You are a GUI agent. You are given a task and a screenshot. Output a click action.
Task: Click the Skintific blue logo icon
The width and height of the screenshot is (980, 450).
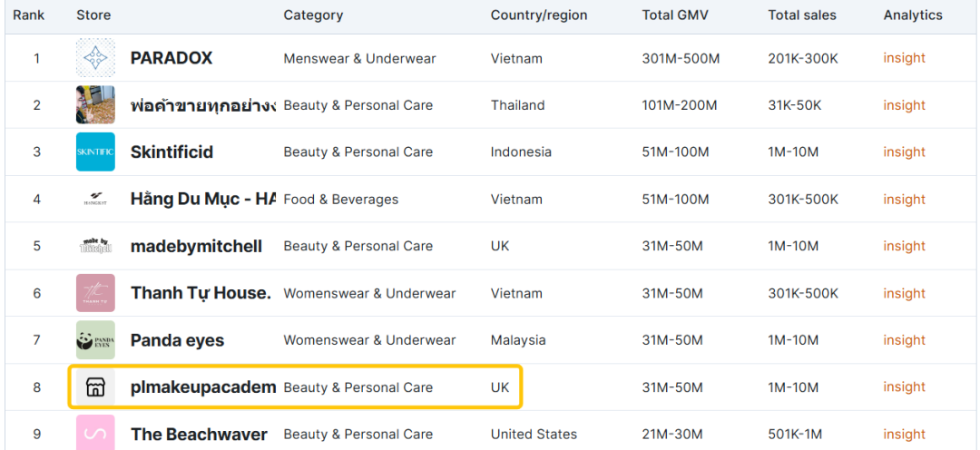click(x=95, y=152)
